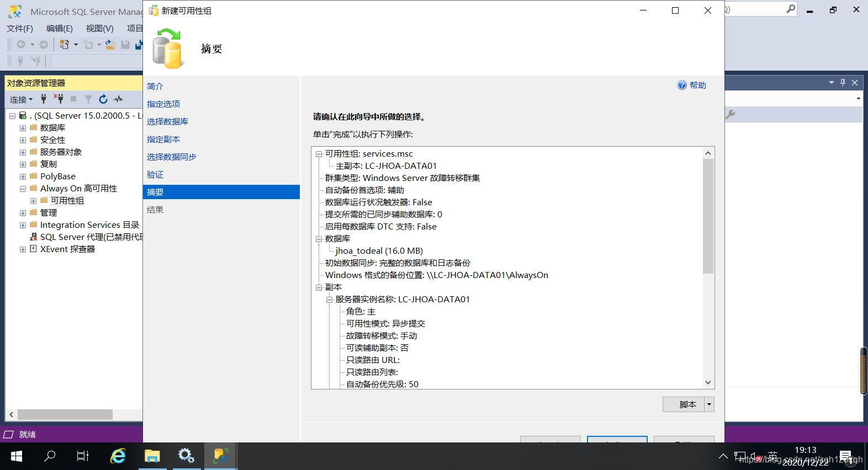Click the summary tree vertical scrollbar thumb
The image size is (868, 470).
pos(708,216)
